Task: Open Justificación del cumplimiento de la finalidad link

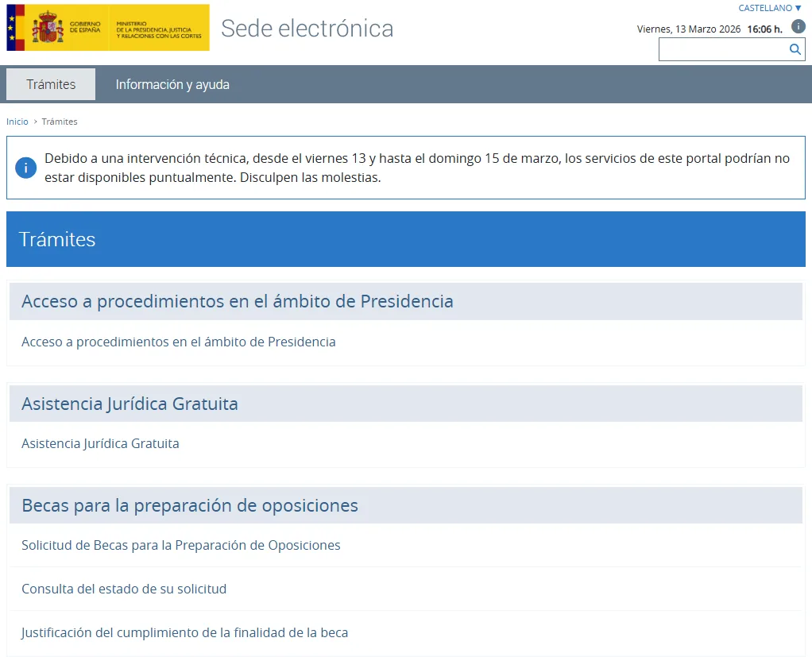Action: coord(184,632)
